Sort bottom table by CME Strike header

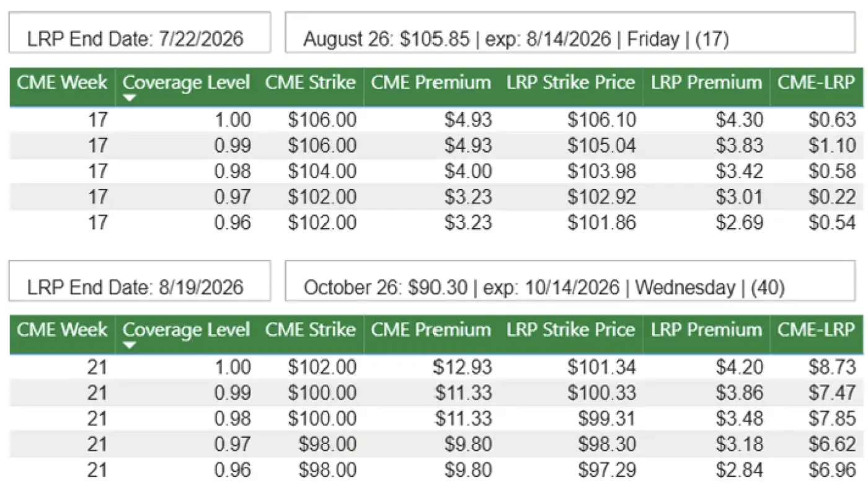point(310,330)
